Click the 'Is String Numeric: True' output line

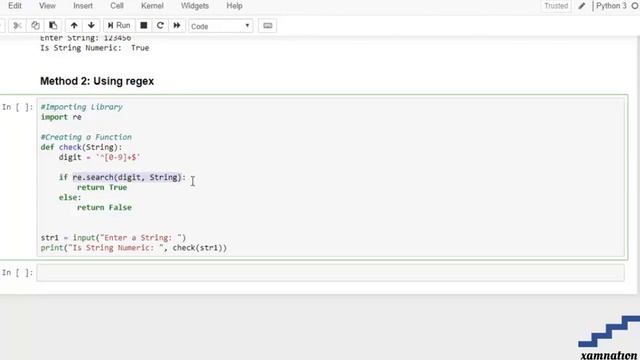95,48
